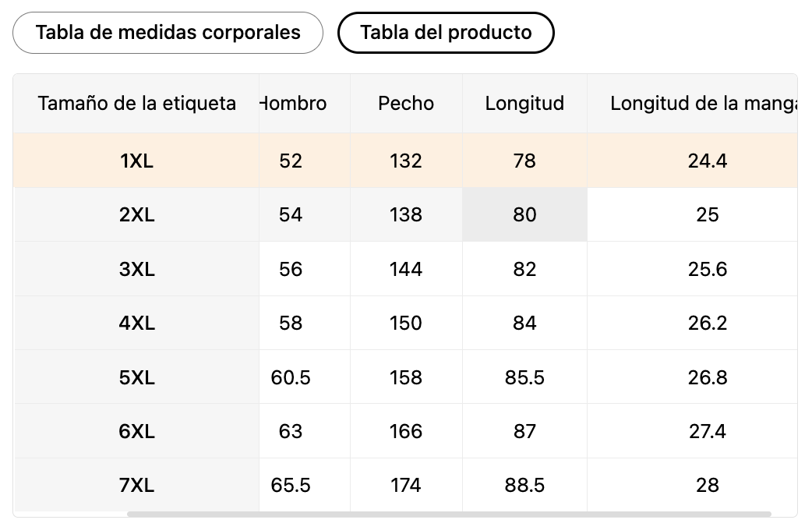This screenshot has height=527, width=812.
Task: Click the horizontal scrollbar under the table
Action: 449,514
